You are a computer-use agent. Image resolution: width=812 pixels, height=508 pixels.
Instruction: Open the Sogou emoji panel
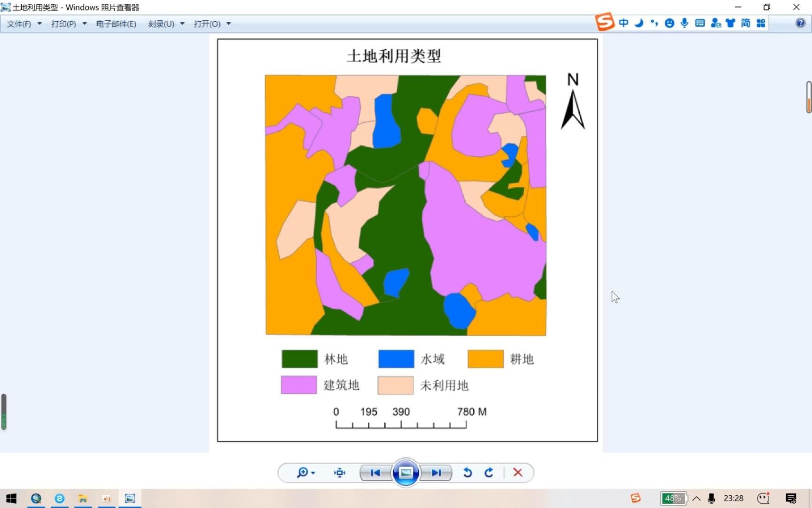(669, 23)
